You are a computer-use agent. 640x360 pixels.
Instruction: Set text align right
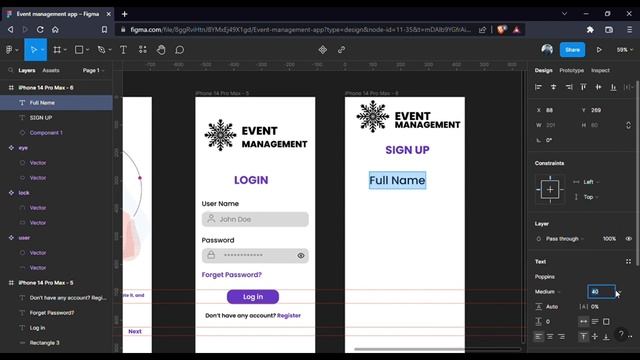(562, 337)
